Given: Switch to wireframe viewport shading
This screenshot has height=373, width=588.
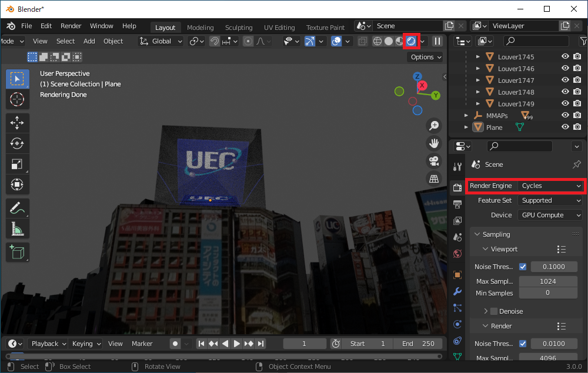Looking at the screenshot, I should tap(377, 41).
